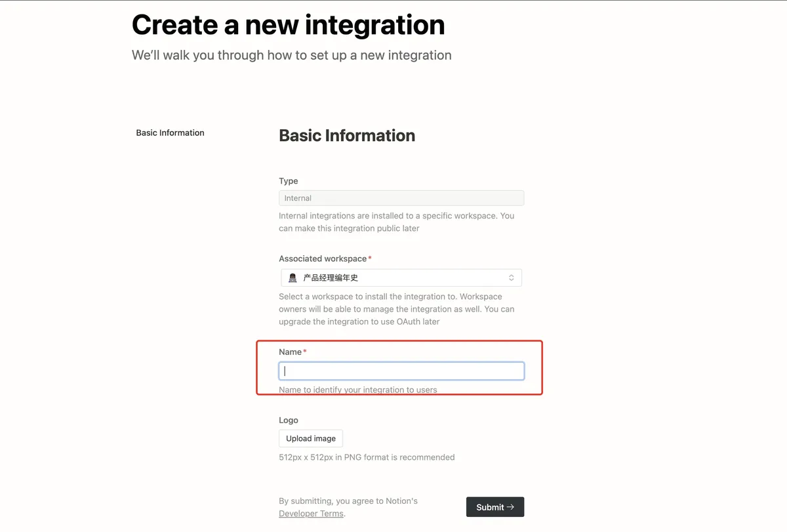Select Basic Information in the left sidebar
Screen dimensions: 787x532
click(x=170, y=133)
